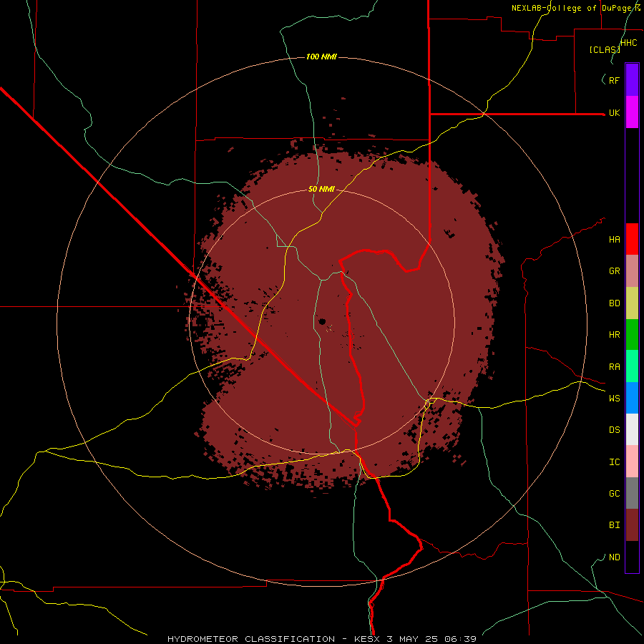Click the KESX station identifier
Viewport: 644px width, 644px height.
click(x=367, y=639)
